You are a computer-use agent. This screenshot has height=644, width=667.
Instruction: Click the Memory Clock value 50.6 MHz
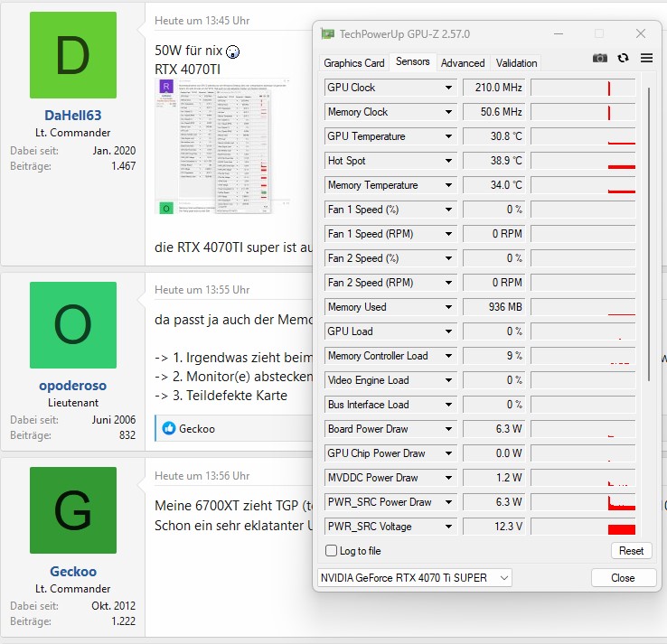[x=493, y=112]
